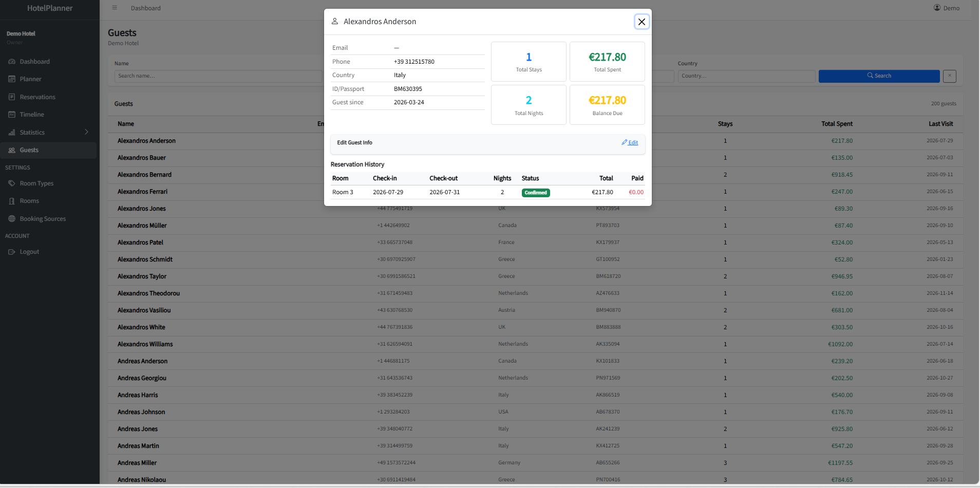Click the Demo Hotel name in sidebar
The image size is (980, 488).
tap(21, 33)
